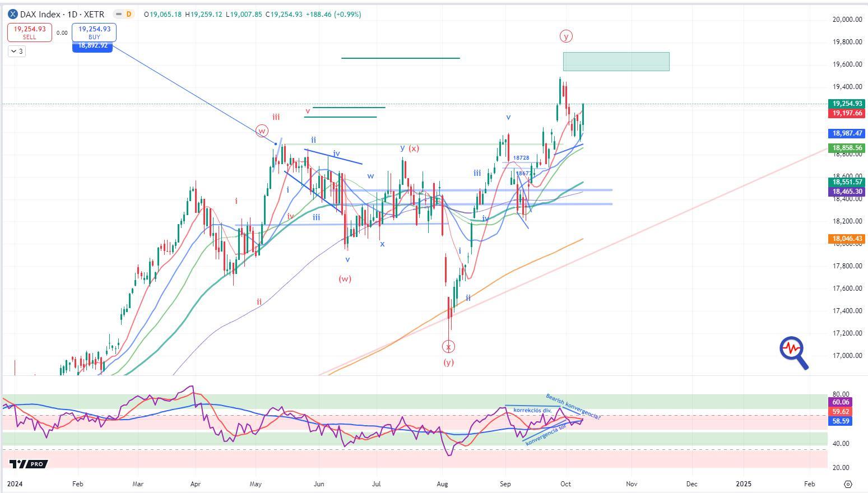The image size is (868, 493).
Task: Select the circled red w wave label
Action: click(262, 131)
